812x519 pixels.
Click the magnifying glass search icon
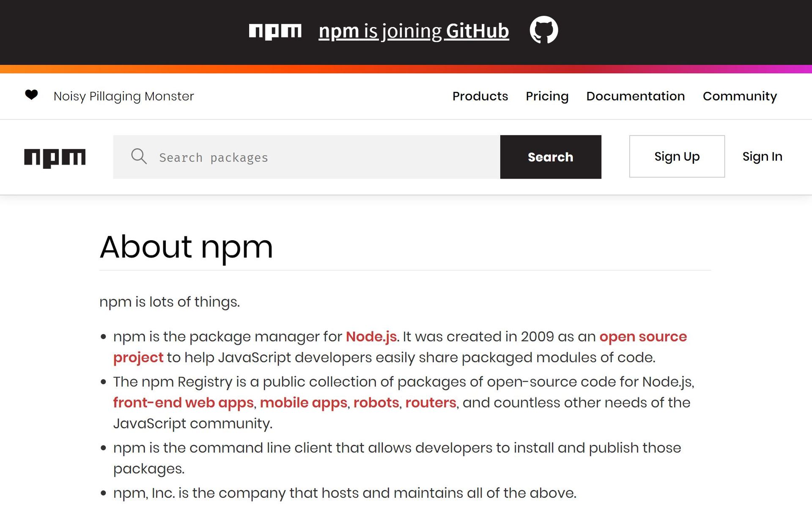139,157
